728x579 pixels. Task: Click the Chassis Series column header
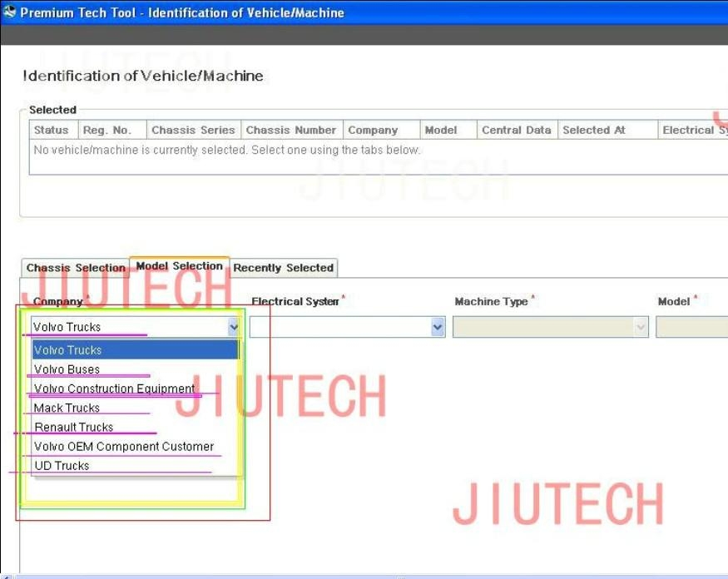point(193,130)
